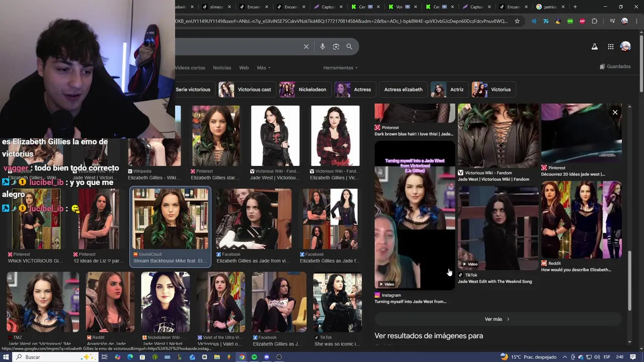The height and width of the screenshot is (362, 644).
Task: Open Pinterest Elizabeth Gillies star image result
Action: [215, 143]
